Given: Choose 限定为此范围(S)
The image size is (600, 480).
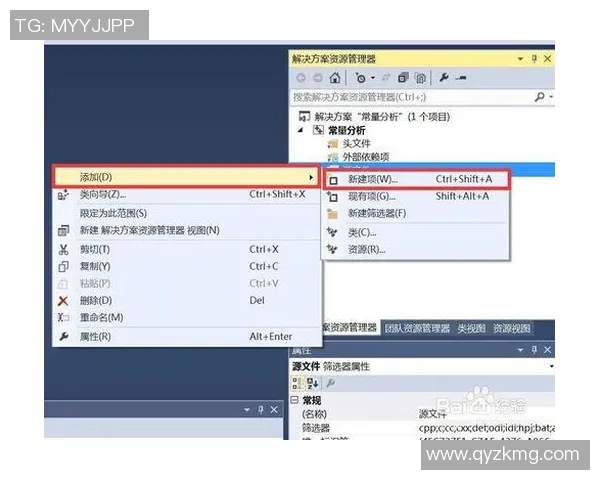Looking at the screenshot, I should 113,213.
